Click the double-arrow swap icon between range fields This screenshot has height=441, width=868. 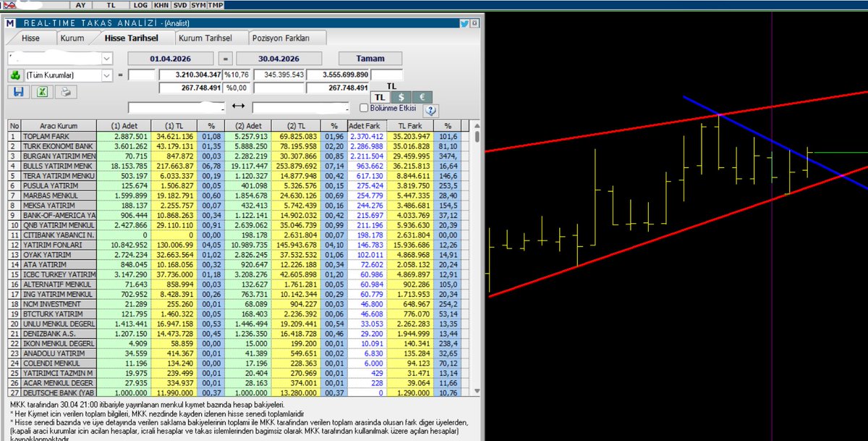pyautogui.click(x=238, y=107)
